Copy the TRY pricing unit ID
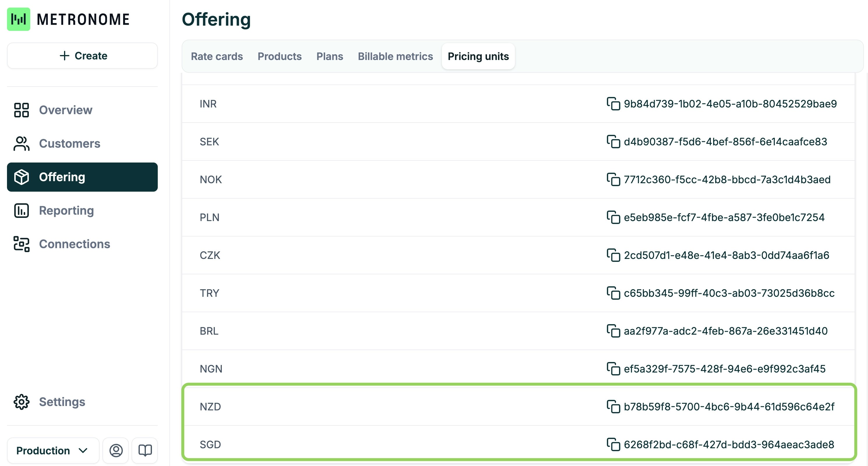This screenshot has width=868, height=466. click(613, 293)
